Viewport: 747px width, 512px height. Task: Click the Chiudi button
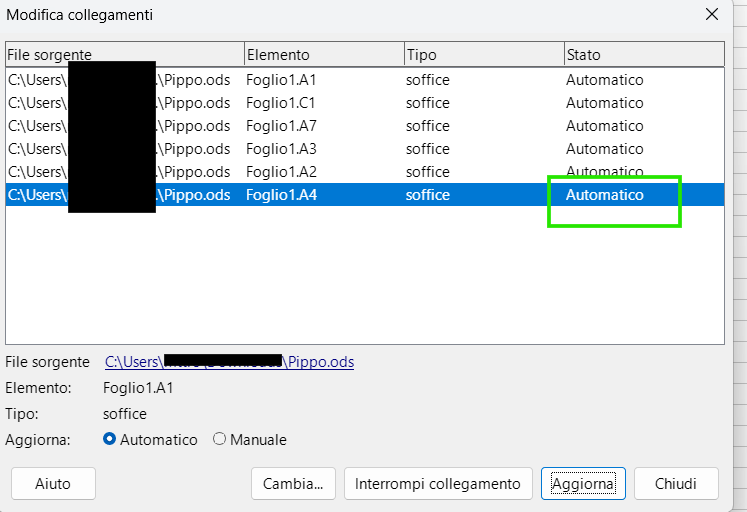(676, 484)
